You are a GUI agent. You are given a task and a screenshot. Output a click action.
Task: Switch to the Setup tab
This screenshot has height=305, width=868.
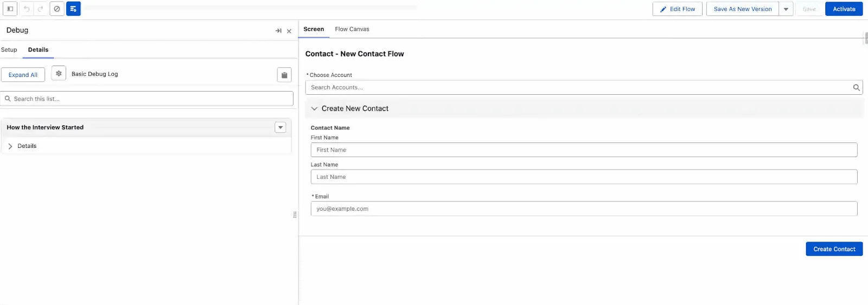[9, 50]
